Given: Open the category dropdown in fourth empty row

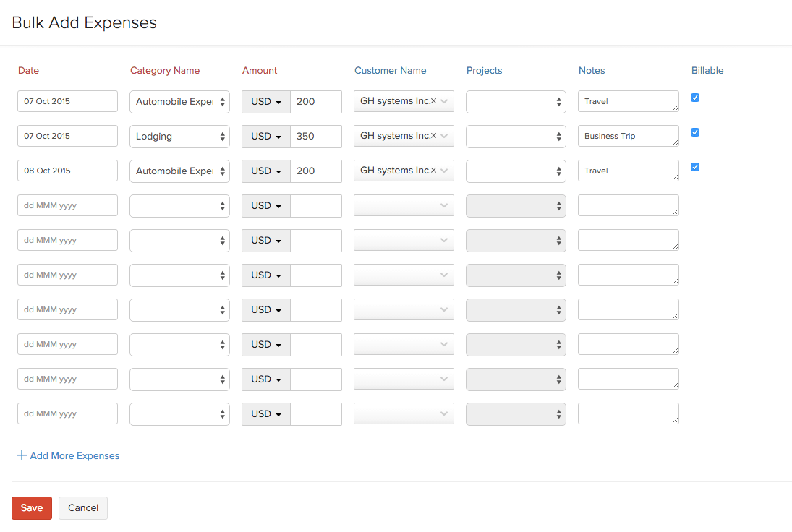Looking at the screenshot, I should (179, 205).
